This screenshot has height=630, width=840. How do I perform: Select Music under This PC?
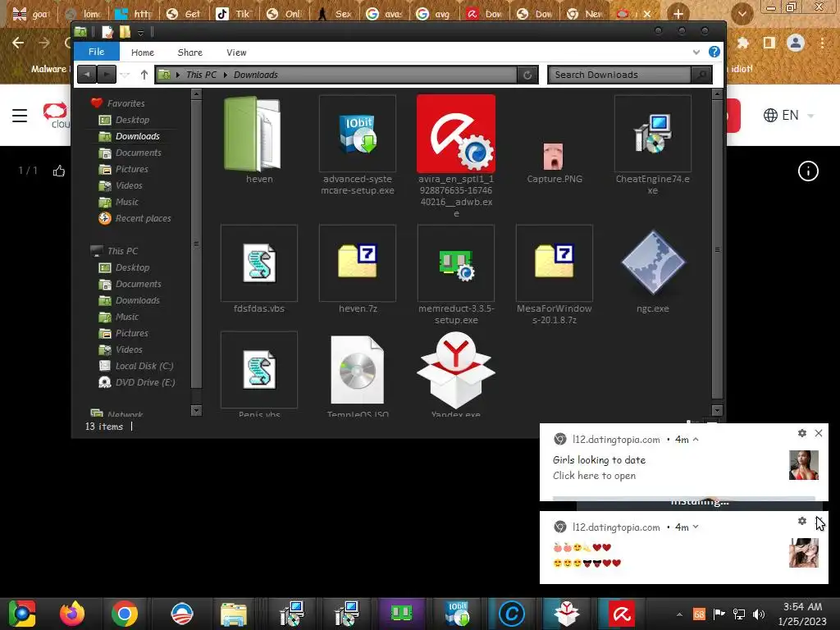127,317
